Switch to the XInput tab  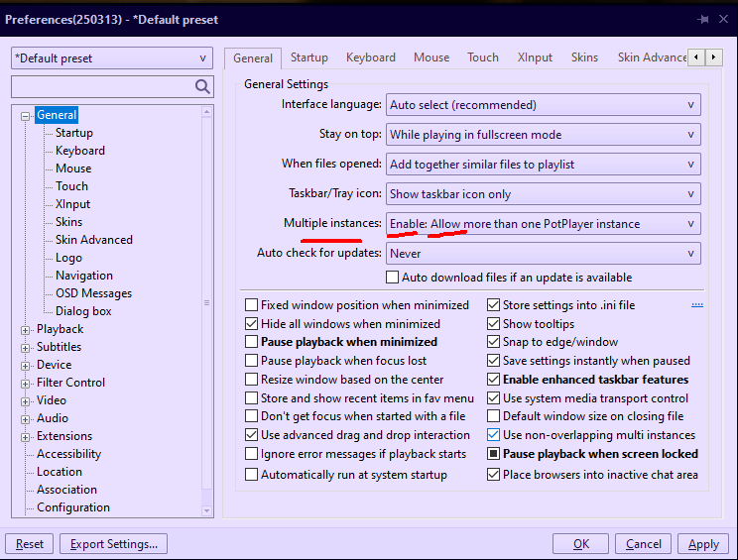[x=535, y=57]
